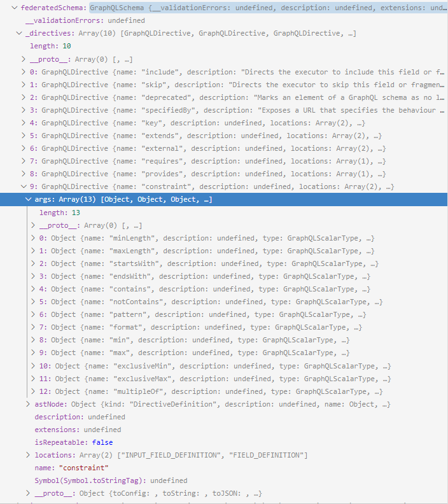Screen dimensions: 448x504
Task: Expand directive 1 named skip
Action: (x=24, y=85)
